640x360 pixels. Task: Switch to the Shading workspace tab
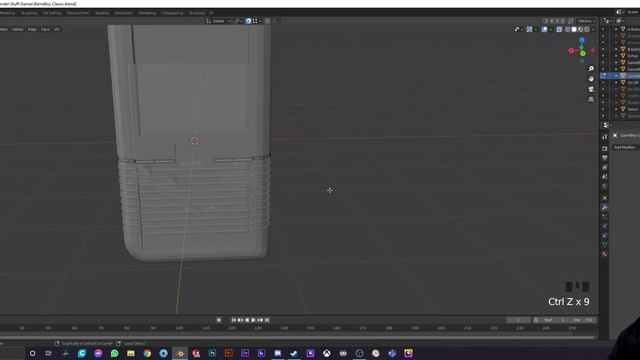102,13
